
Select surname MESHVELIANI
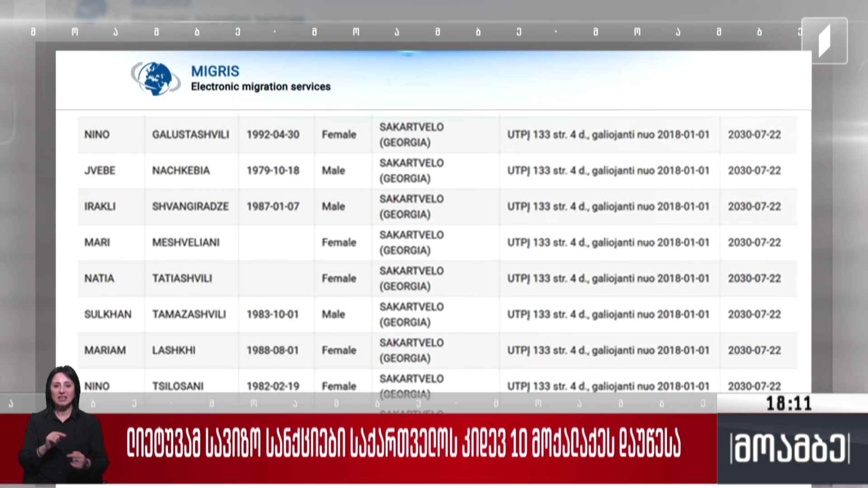186,242
